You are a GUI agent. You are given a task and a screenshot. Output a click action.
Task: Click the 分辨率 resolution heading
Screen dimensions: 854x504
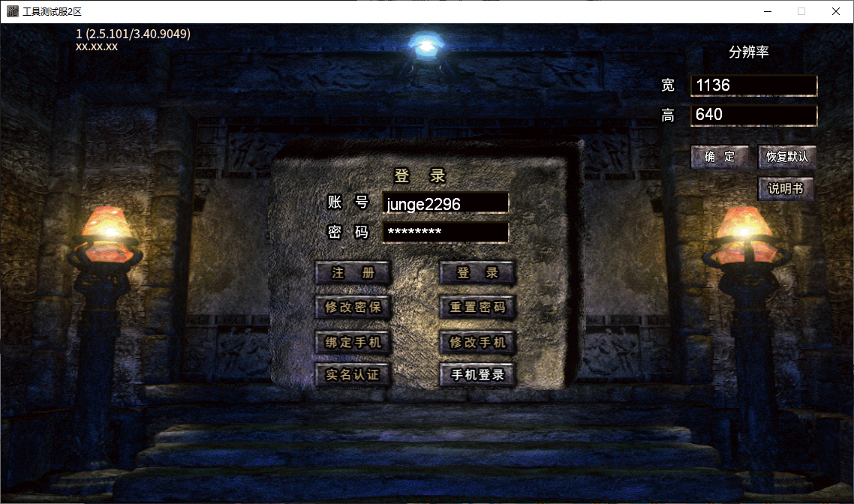click(x=749, y=52)
